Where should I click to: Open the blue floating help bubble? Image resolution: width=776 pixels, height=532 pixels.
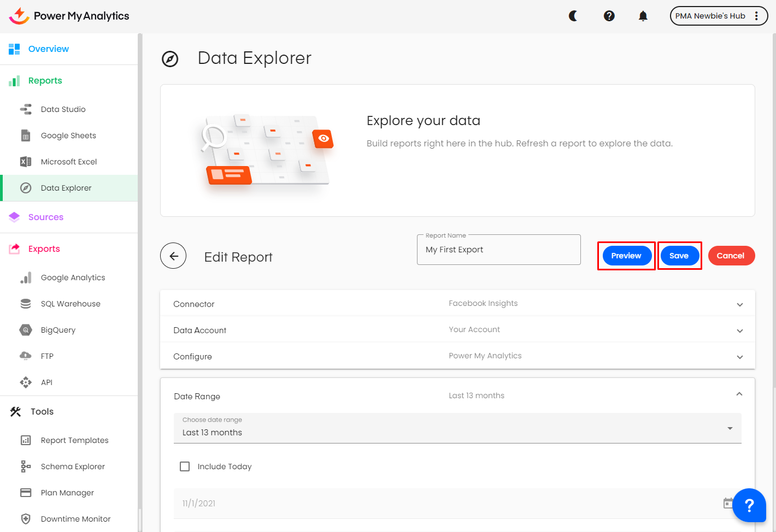coord(749,505)
